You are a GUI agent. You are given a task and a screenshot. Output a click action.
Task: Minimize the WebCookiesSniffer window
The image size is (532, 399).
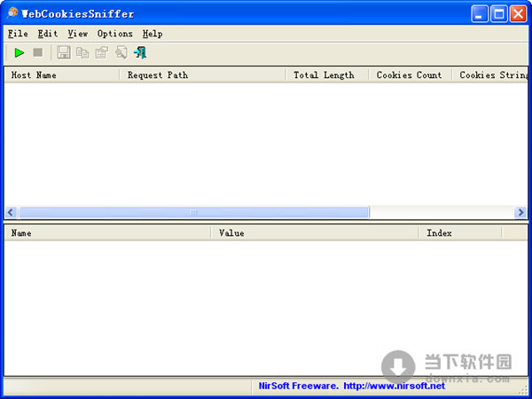coord(479,14)
